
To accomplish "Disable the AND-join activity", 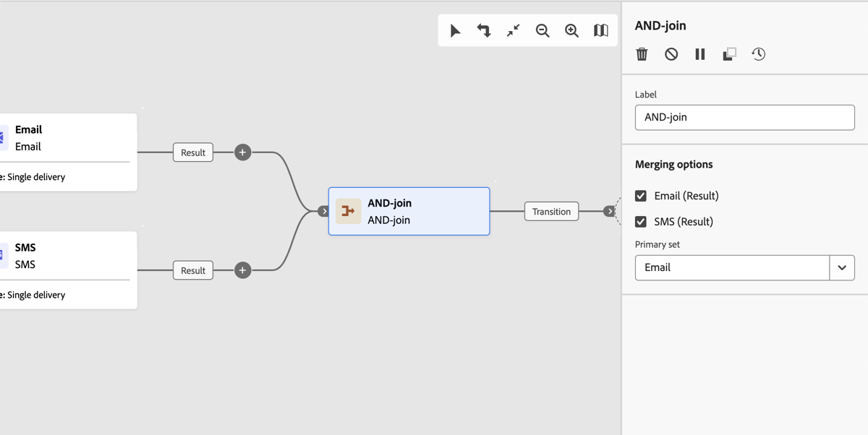I will click(x=671, y=53).
